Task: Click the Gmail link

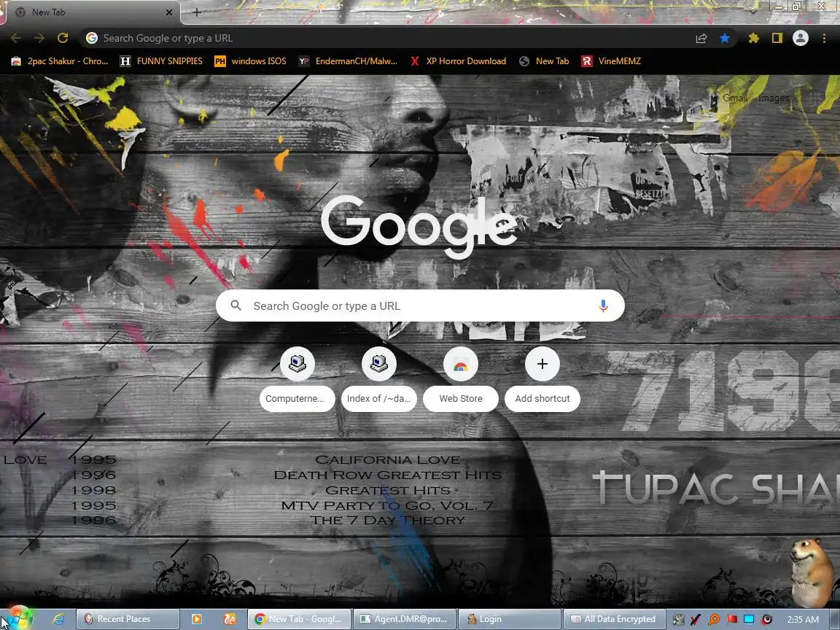Action: click(x=734, y=98)
